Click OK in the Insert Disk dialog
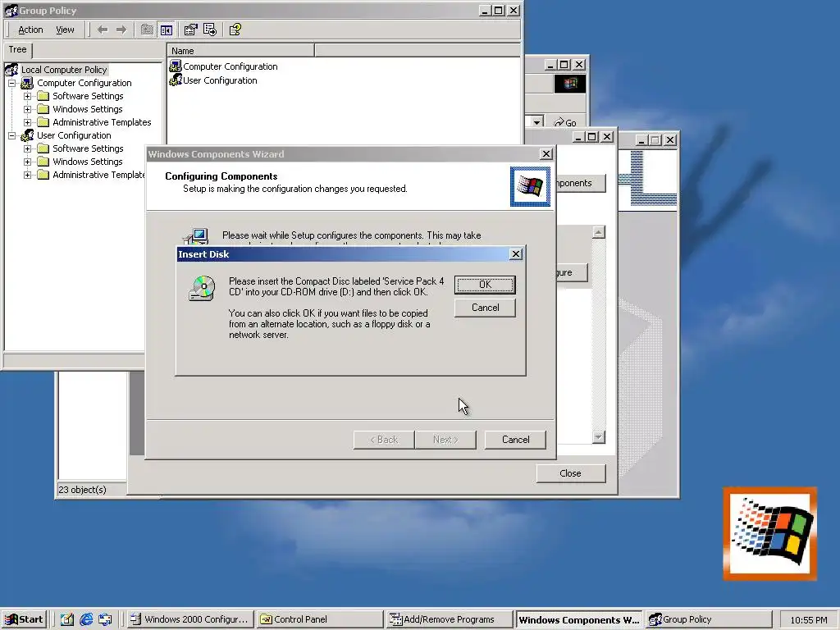840x630 pixels. (x=485, y=285)
